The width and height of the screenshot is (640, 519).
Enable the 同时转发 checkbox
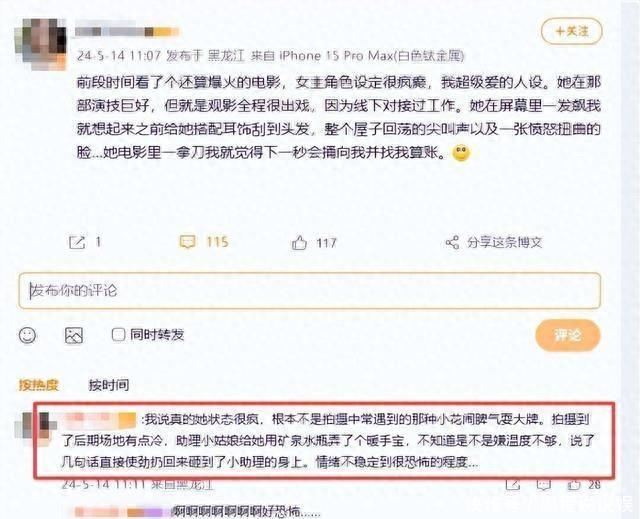118,335
